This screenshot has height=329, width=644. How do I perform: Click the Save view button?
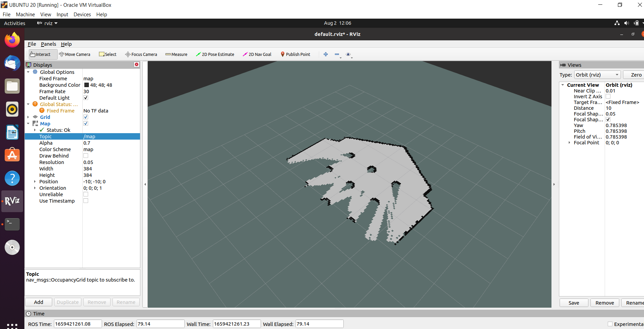(x=574, y=303)
